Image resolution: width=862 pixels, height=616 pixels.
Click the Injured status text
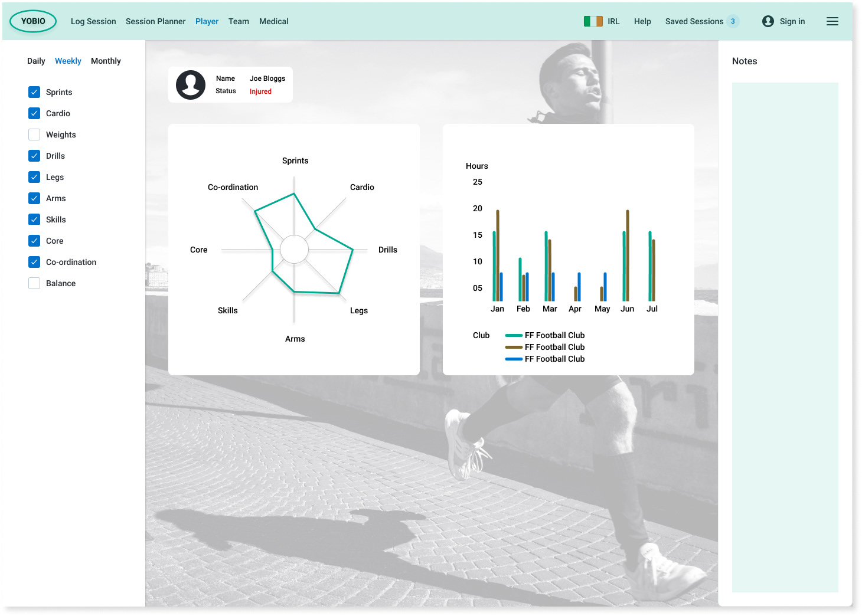click(x=260, y=91)
